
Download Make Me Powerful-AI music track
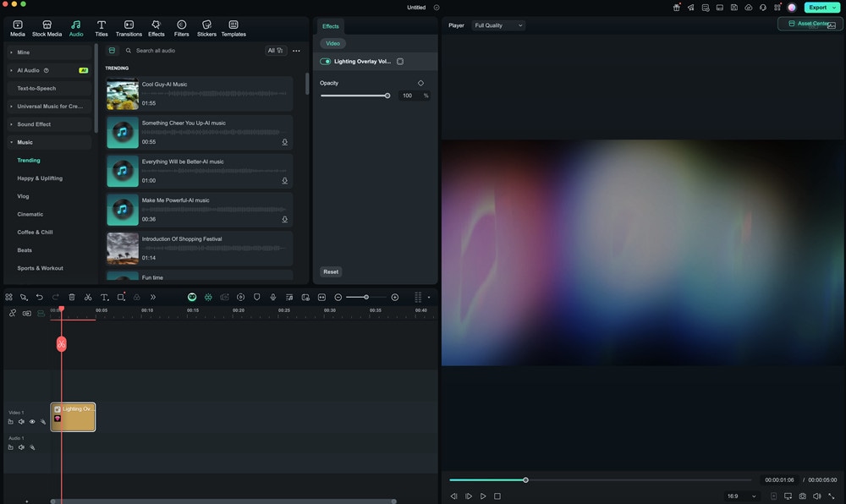click(x=285, y=219)
